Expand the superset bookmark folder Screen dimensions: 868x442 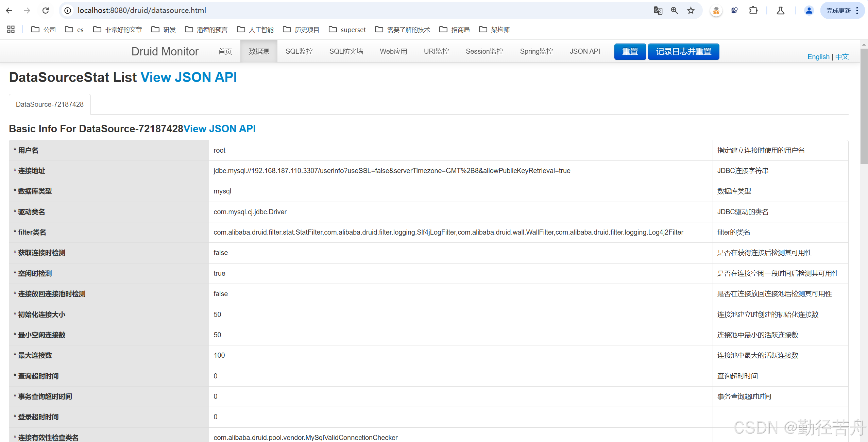click(x=347, y=30)
